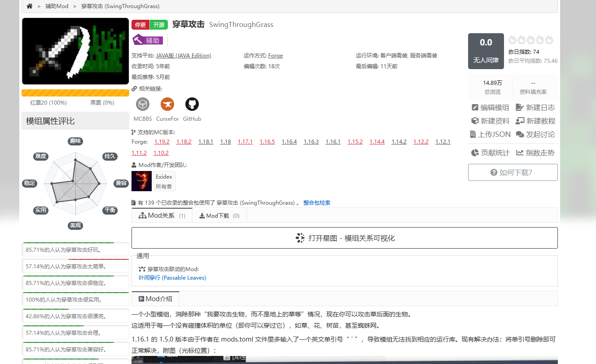Click the red/black vote progress bar
The width and height of the screenshot is (596, 364).
point(75,93)
